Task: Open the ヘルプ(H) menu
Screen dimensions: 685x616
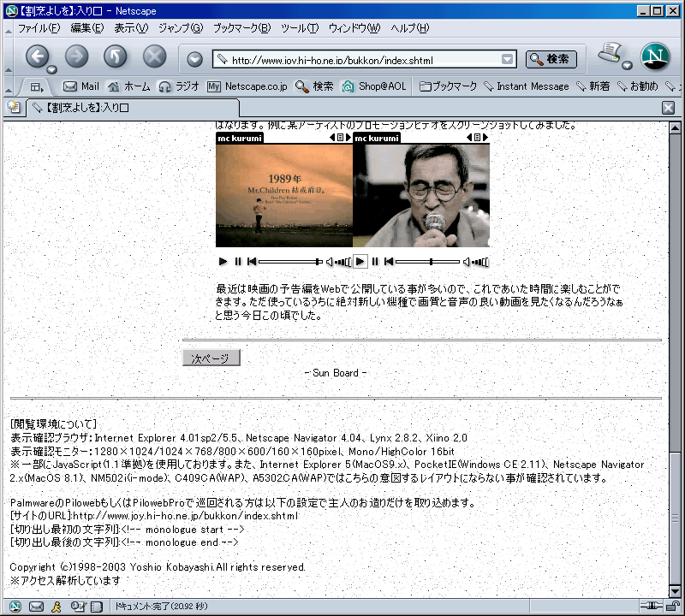Action: click(x=410, y=28)
